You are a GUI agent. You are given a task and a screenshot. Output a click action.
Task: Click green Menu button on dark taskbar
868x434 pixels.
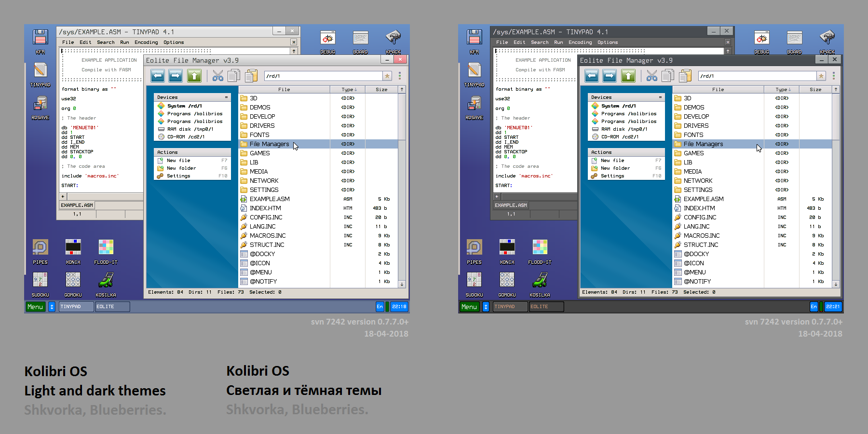469,307
